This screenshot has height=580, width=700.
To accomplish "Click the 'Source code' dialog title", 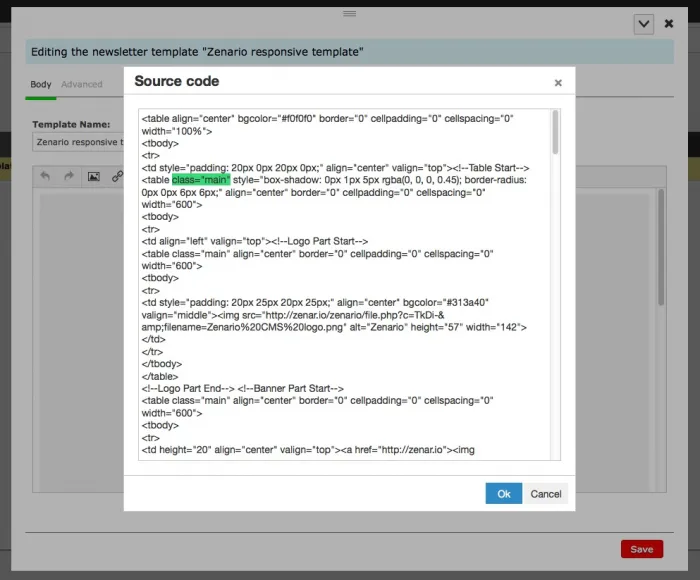I will tap(177, 81).
